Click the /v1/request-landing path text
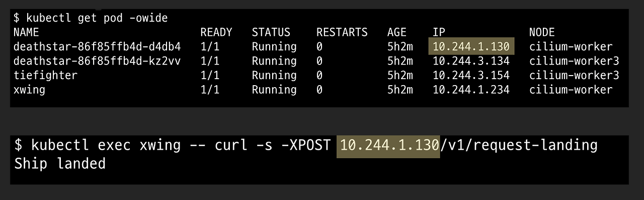644x200 pixels. (x=519, y=146)
